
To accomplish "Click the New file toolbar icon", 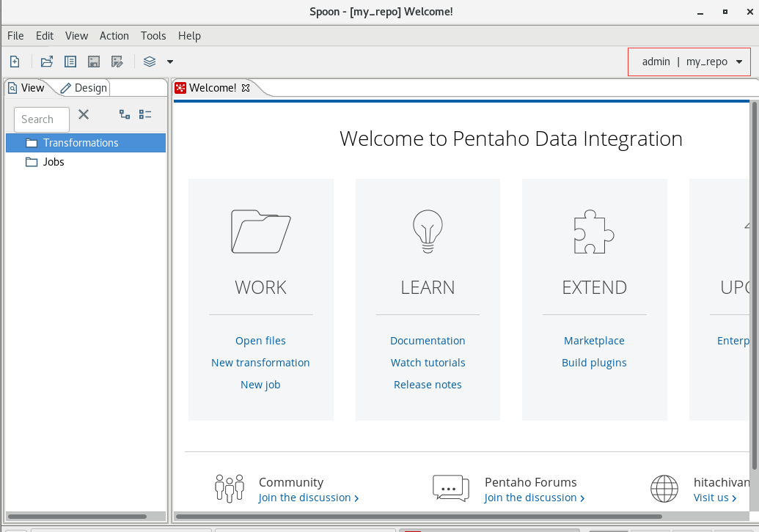I will point(15,62).
